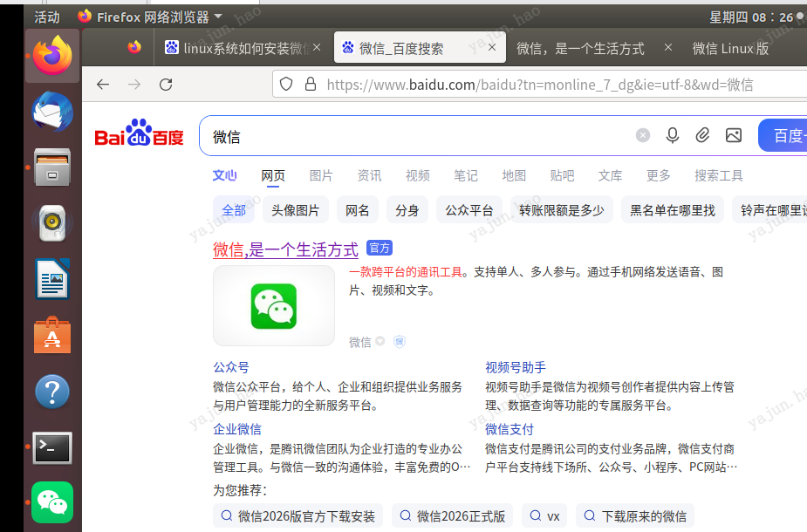
Task: Open Baidu image search with the camera icon
Action: coord(733,135)
